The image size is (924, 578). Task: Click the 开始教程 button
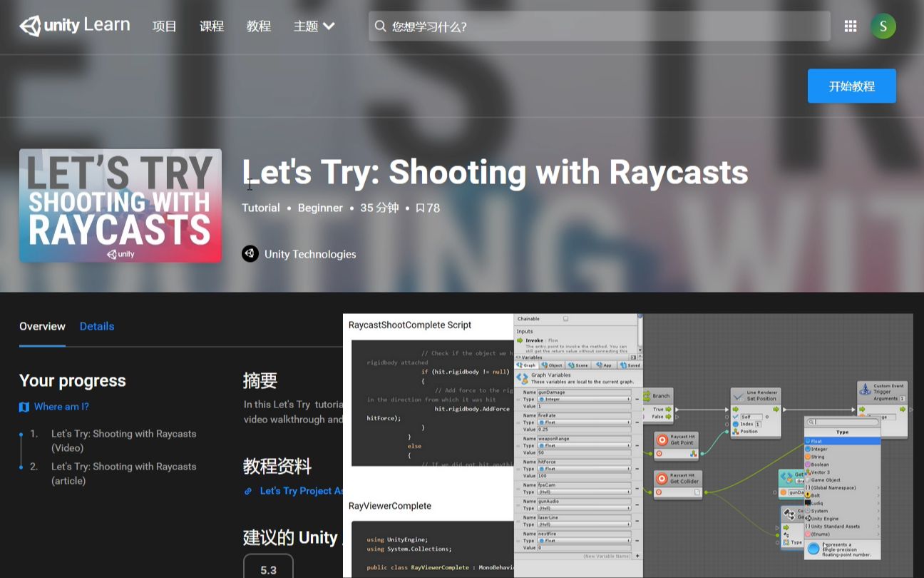pos(851,85)
